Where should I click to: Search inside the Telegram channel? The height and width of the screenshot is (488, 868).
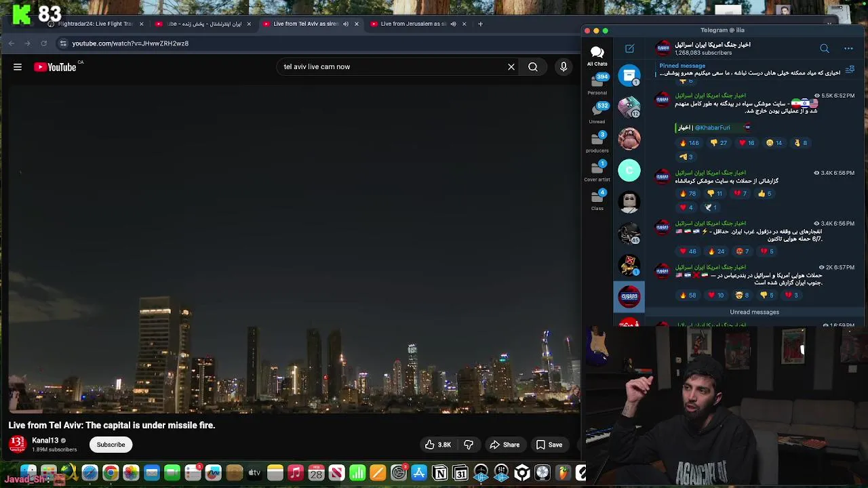[825, 48]
